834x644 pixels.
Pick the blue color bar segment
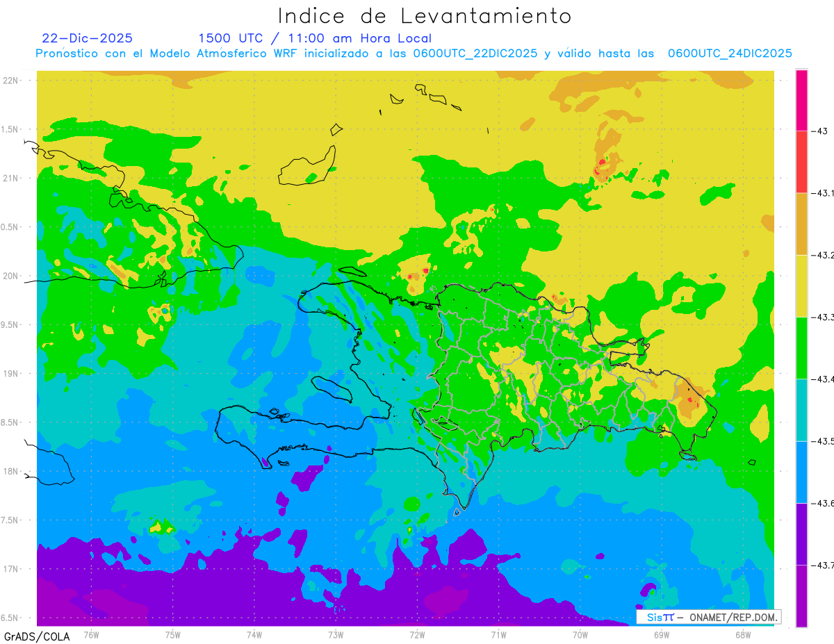[801, 472]
